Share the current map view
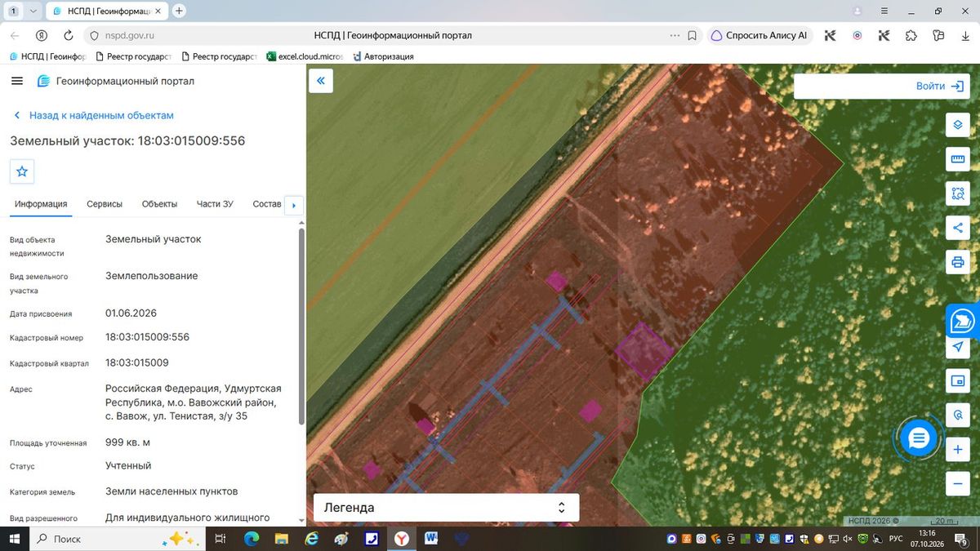The height and width of the screenshot is (551, 980). click(957, 228)
